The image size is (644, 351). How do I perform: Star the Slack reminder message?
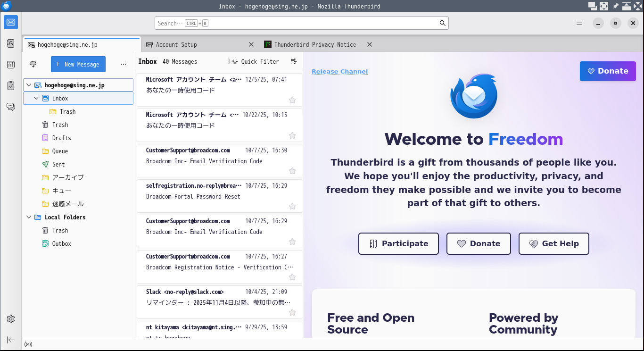click(292, 312)
